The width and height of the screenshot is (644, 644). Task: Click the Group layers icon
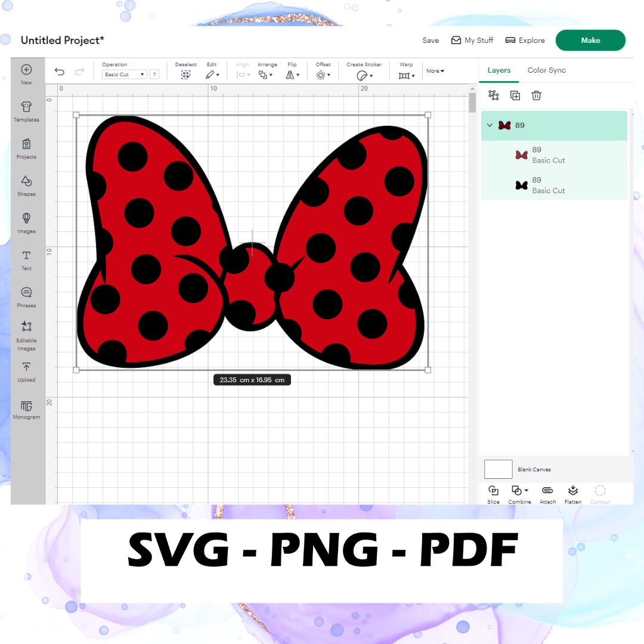pyautogui.click(x=494, y=95)
